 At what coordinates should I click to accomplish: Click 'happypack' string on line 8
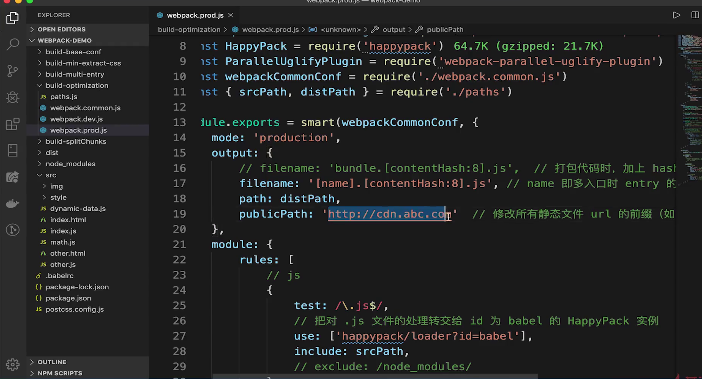click(399, 46)
